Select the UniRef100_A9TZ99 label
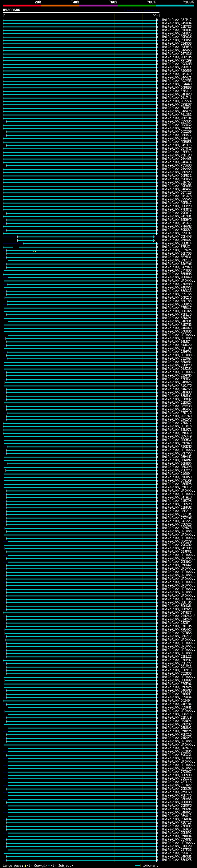197x868 pixels. coord(176,61)
